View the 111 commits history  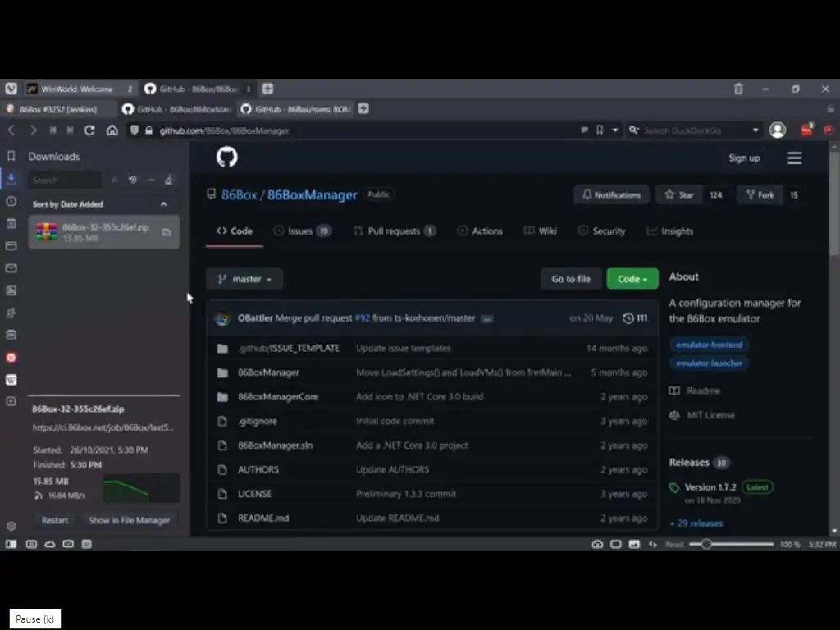pos(636,318)
